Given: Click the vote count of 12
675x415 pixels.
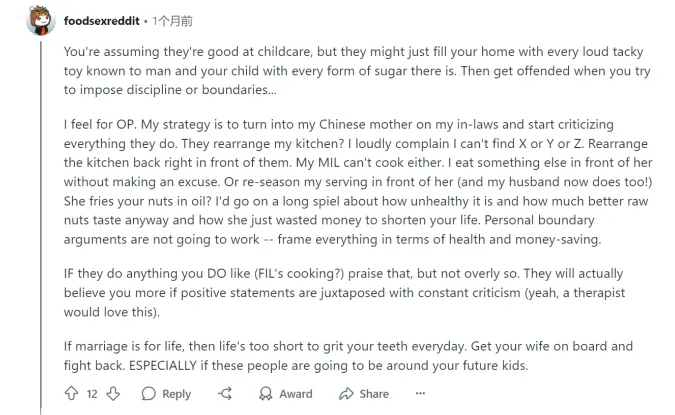Looking at the screenshot, I should [x=92, y=394].
